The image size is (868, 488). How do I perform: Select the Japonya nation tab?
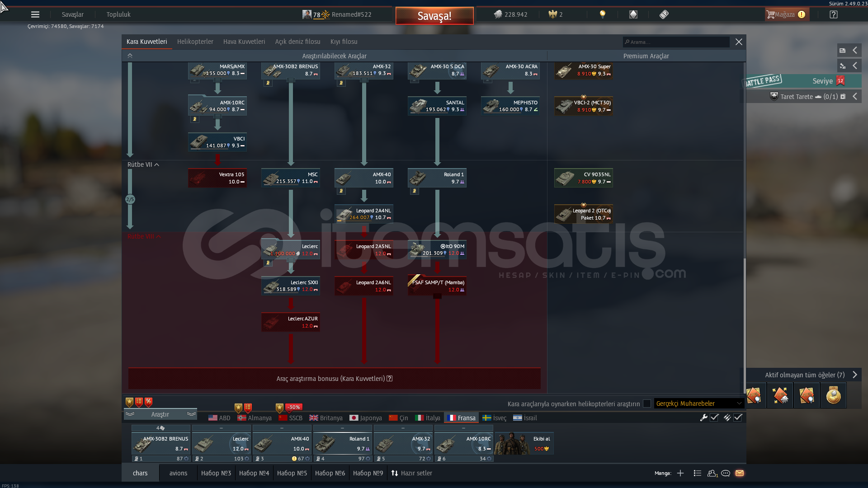366,418
